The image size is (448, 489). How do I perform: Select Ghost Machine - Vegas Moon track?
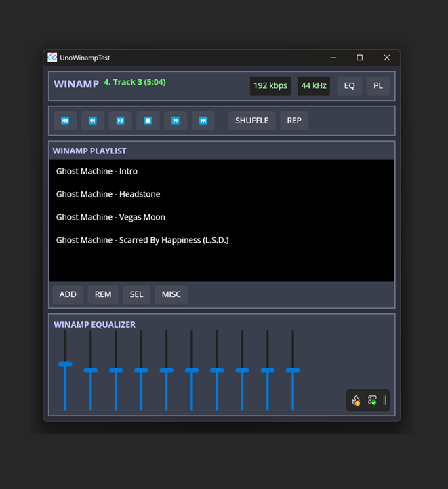tap(222, 217)
